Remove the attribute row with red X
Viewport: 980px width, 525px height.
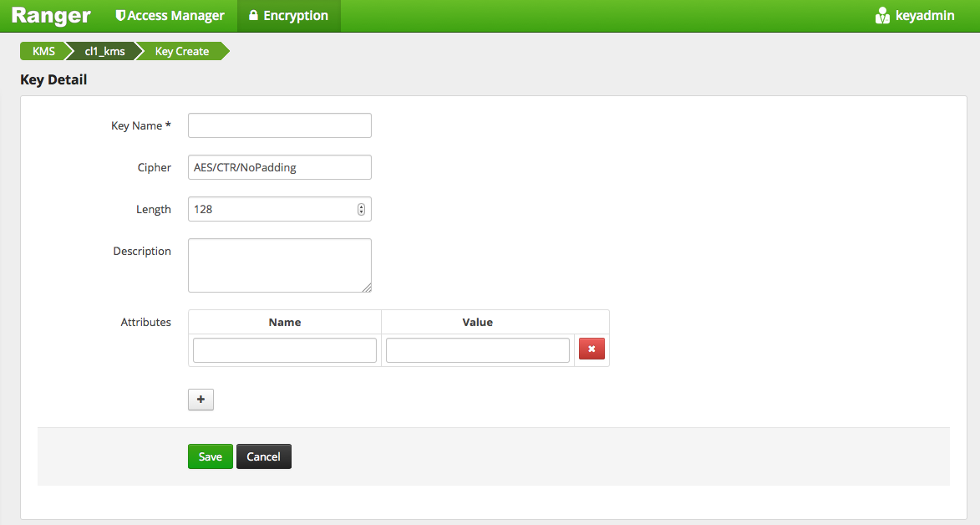(x=592, y=350)
